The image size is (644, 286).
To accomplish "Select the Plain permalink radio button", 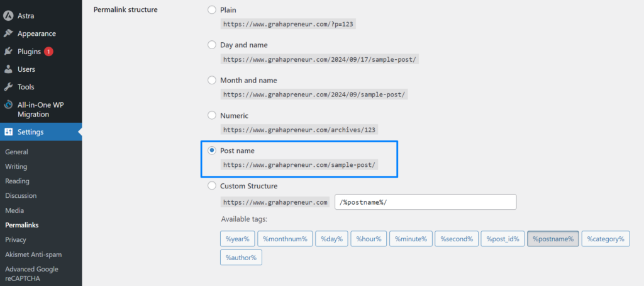I will click(x=212, y=10).
